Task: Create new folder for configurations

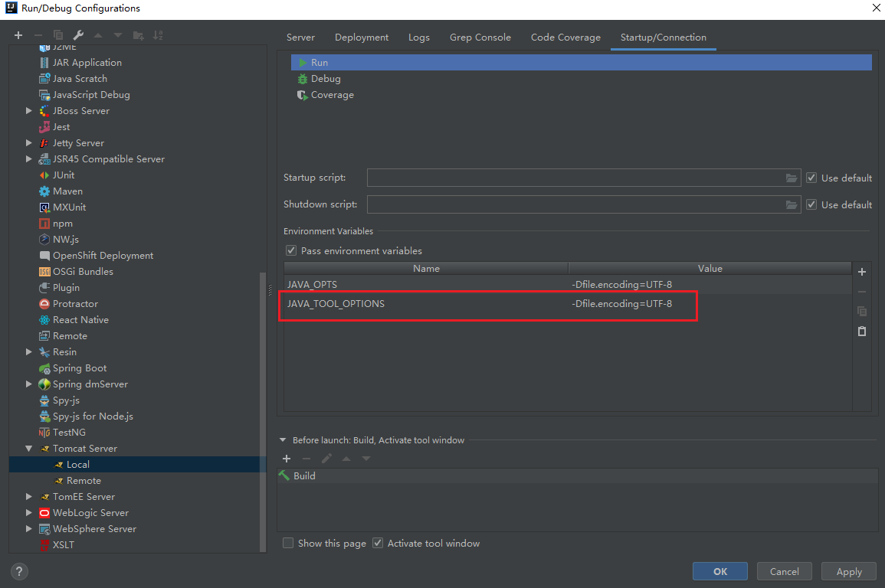Action: tap(138, 35)
